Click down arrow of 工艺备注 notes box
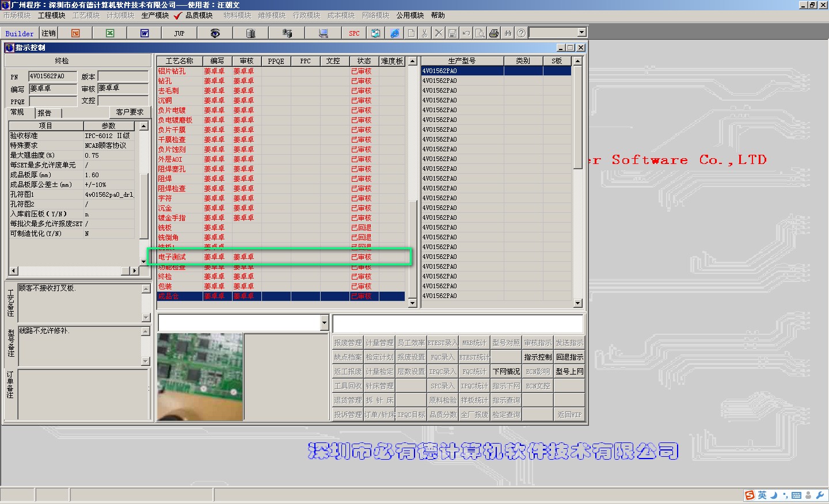This screenshot has width=829, height=504. 146,318
